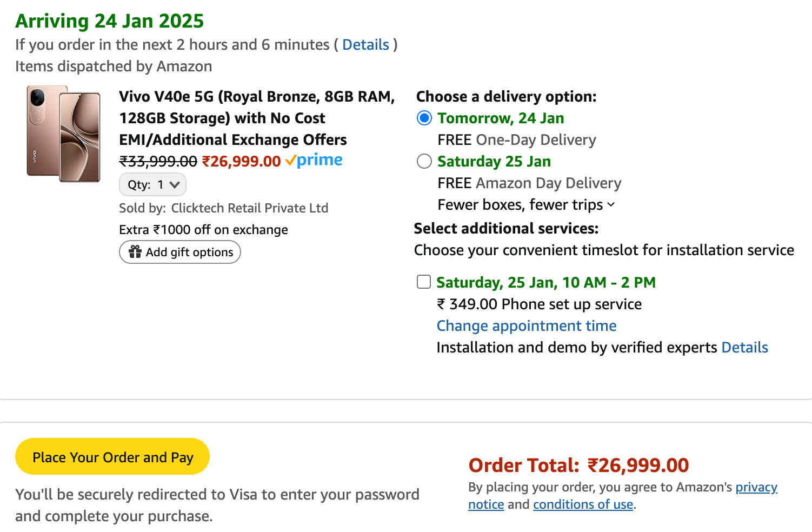
Task: Select Tomorrow, 24 Jan delivery option
Action: tap(424, 118)
